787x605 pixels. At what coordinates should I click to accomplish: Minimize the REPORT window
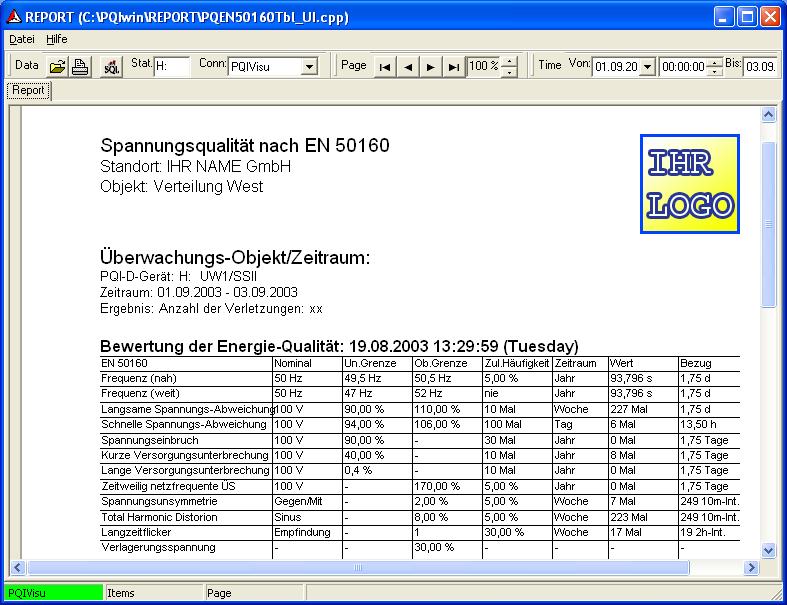click(724, 17)
